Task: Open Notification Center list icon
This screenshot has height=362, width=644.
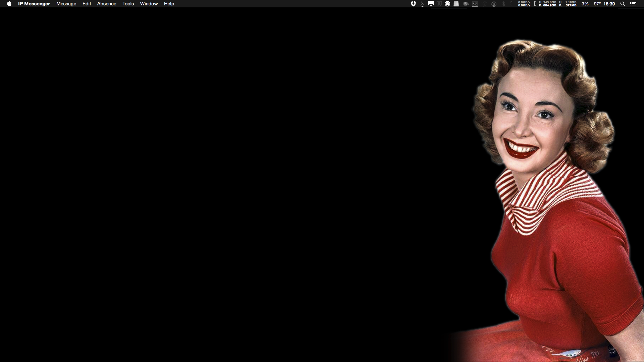Action: pyautogui.click(x=633, y=4)
